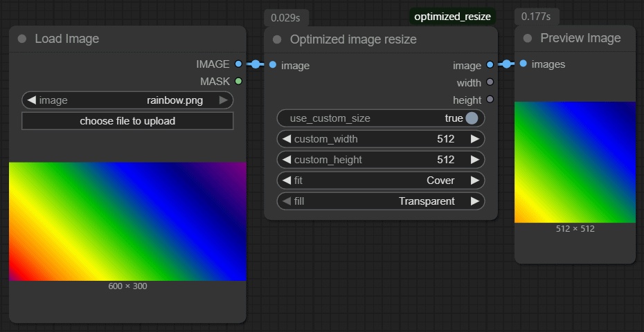Select next image with right arrow
The image size is (644, 332).
(x=223, y=100)
